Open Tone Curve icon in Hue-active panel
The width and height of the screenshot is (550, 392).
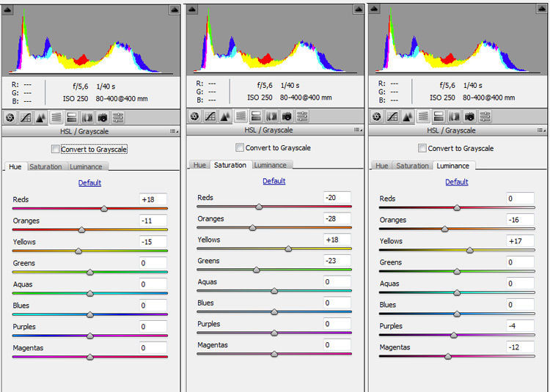click(26, 117)
